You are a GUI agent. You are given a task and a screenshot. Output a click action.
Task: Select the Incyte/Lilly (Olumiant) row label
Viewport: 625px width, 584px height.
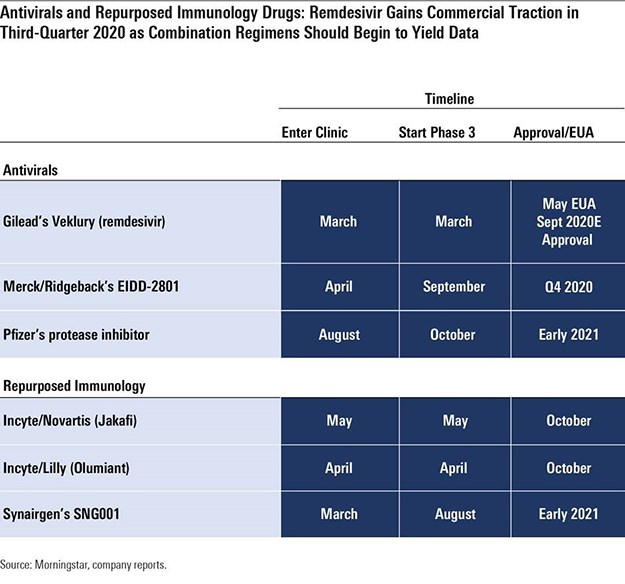click(77, 467)
